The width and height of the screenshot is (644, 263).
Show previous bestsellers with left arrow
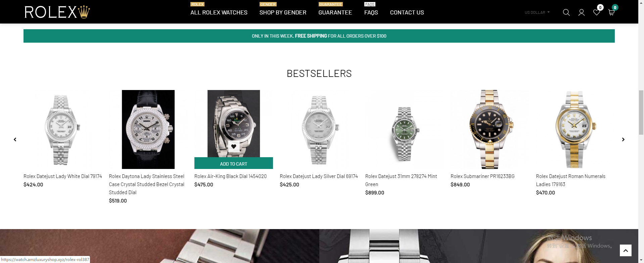[15, 139]
